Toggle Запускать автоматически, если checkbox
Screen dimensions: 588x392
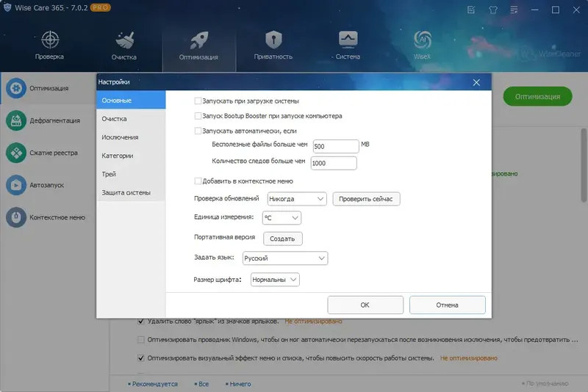tap(198, 131)
